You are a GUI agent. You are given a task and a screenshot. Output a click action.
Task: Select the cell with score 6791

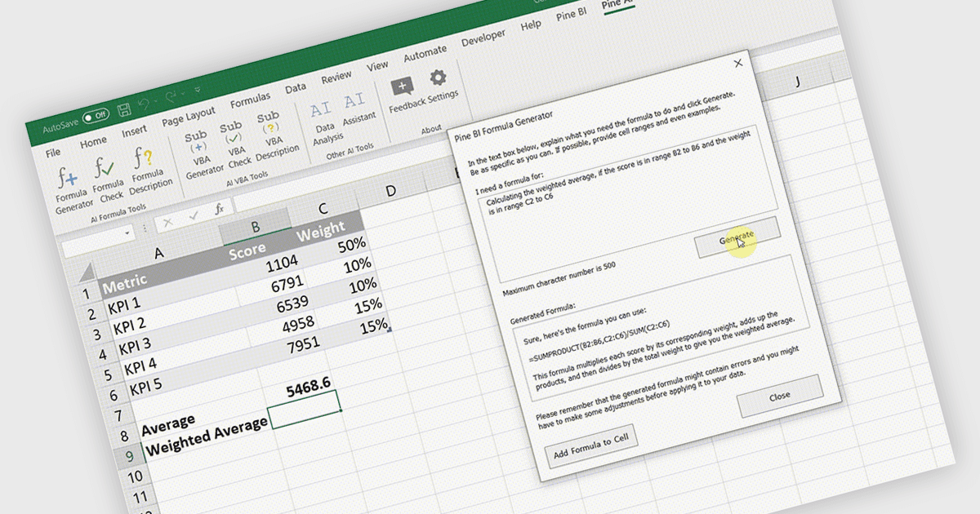click(x=273, y=288)
